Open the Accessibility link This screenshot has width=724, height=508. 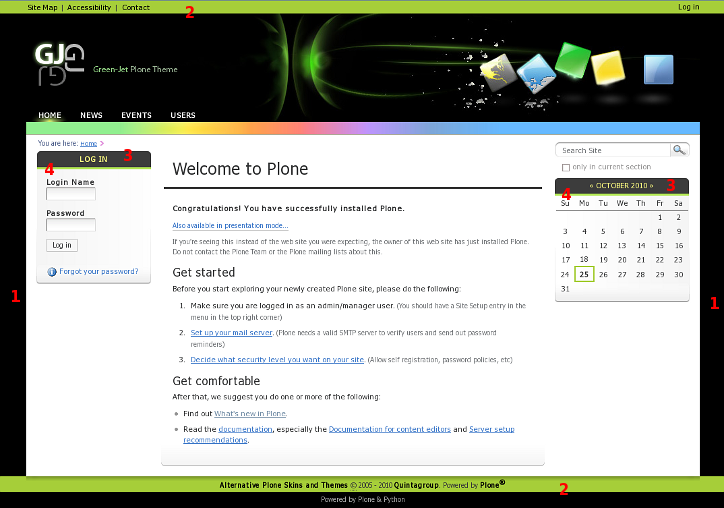89,7
